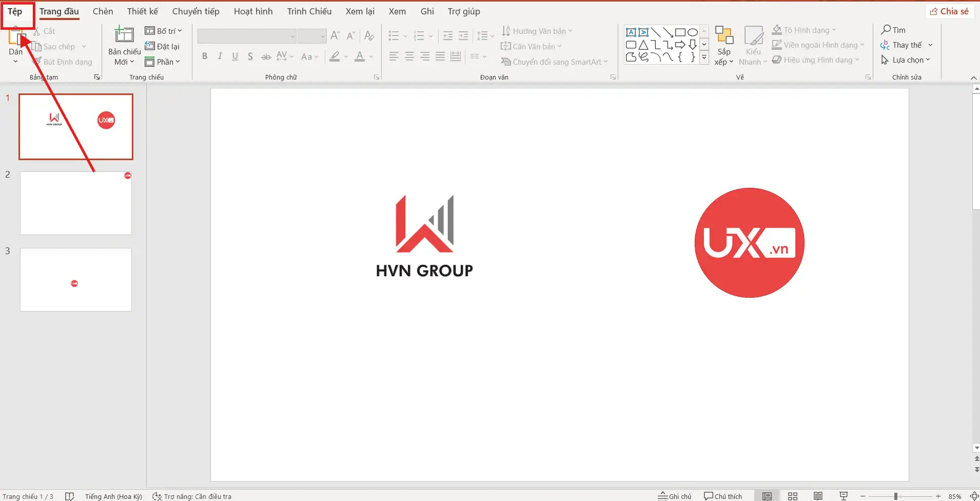Decrease the paragraph indent level
Viewport: 980px width, 501px height.
pyautogui.click(x=448, y=35)
